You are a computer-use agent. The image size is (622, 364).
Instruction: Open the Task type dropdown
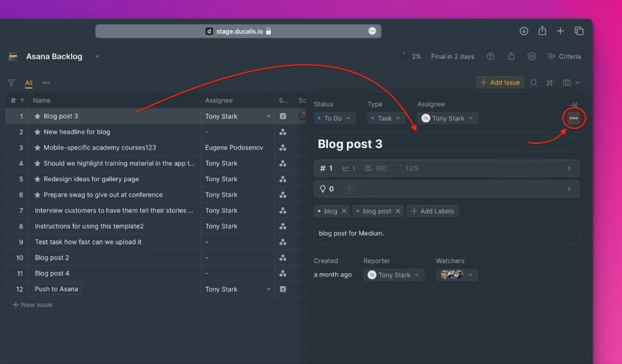click(386, 118)
